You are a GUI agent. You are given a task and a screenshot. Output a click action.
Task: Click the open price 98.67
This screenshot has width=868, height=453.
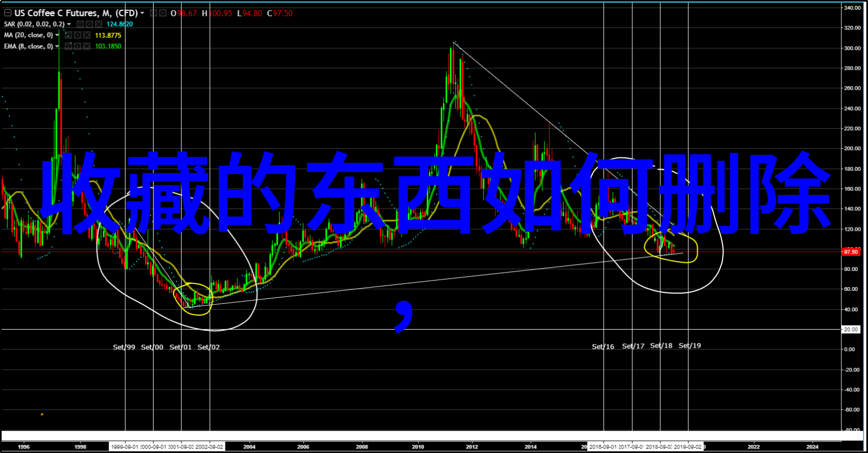187,13
